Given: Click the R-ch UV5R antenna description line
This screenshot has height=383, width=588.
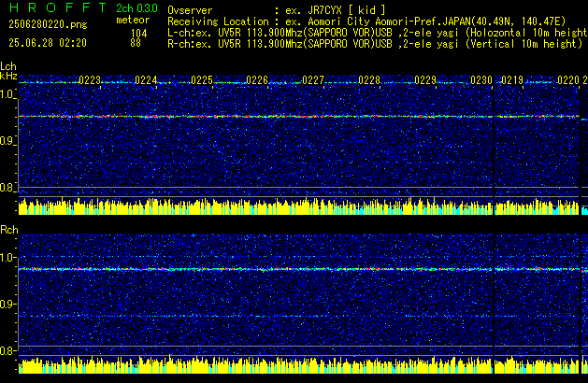Looking at the screenshot, I should (x=375, y=44).
